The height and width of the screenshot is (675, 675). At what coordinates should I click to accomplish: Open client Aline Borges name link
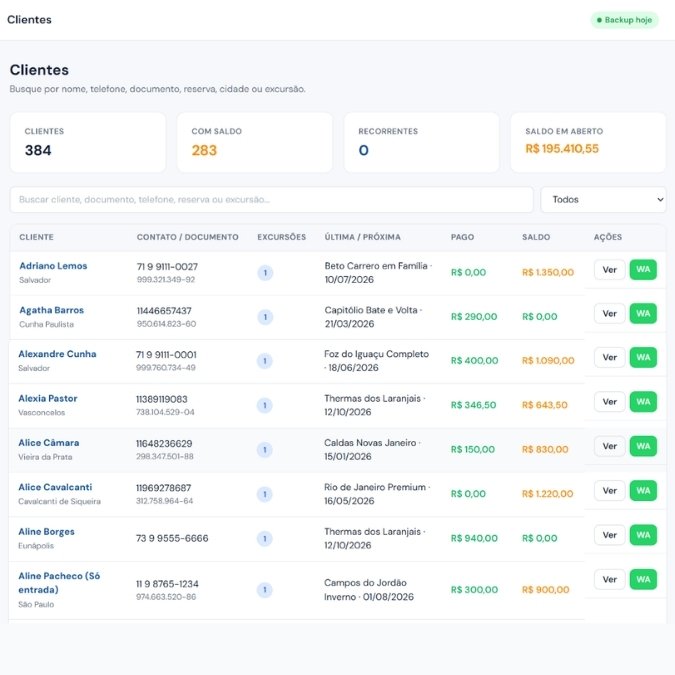tap(46, 532)
